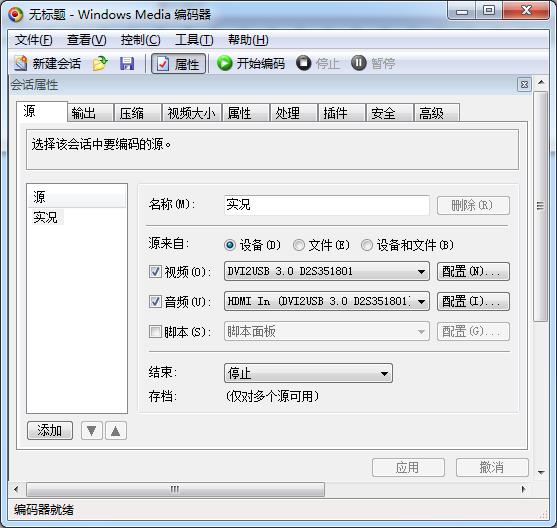This screenshot has width=557, height=528.
Task: Close the 会话属性 panel with its X icon
Action: pos(524,85)
